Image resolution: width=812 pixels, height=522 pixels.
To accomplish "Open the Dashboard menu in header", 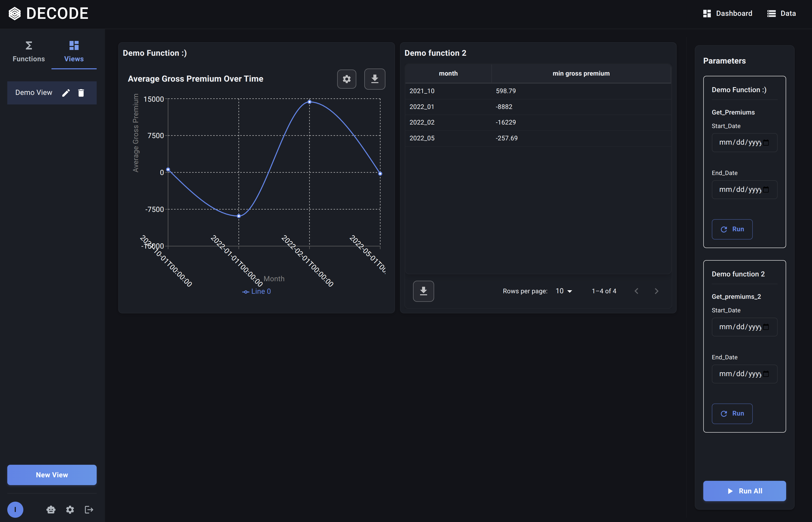I will [x=728, y=14].
